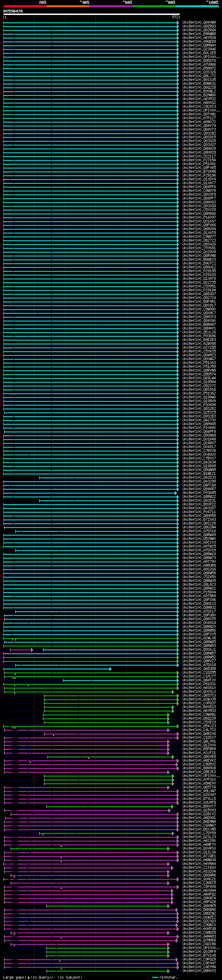The height and width of the screenshot is (980, 222).
Task: Click the UniRef100_Q7MH68 entry
Action: (199, 940)
